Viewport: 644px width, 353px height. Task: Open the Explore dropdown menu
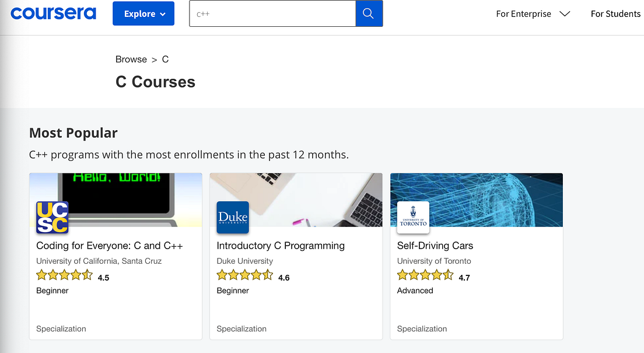[x=143, y=13]
